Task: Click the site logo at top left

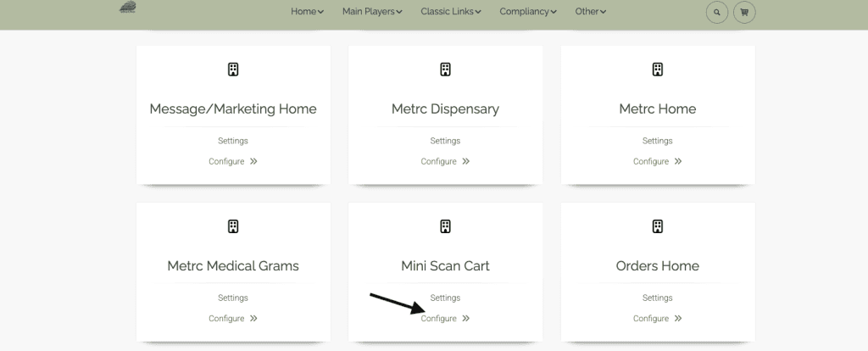Action: tap(129, 7)
